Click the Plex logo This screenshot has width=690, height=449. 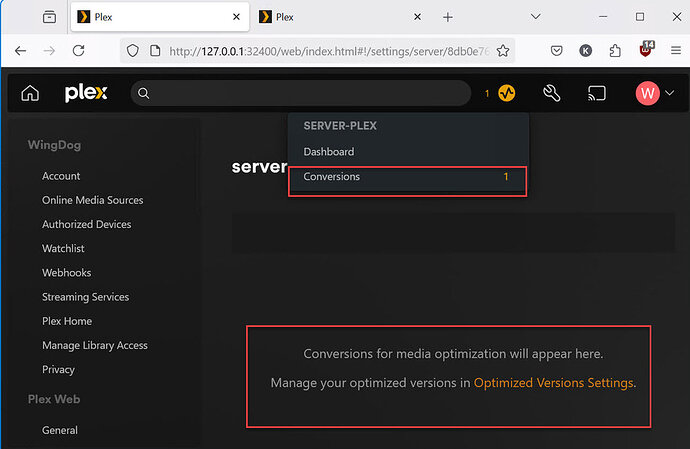click(86, 92)
